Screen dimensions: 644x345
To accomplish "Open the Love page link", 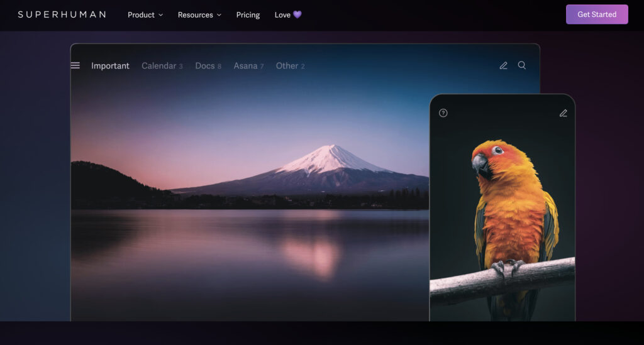I will pyautogui.click(x=288, y=15).
